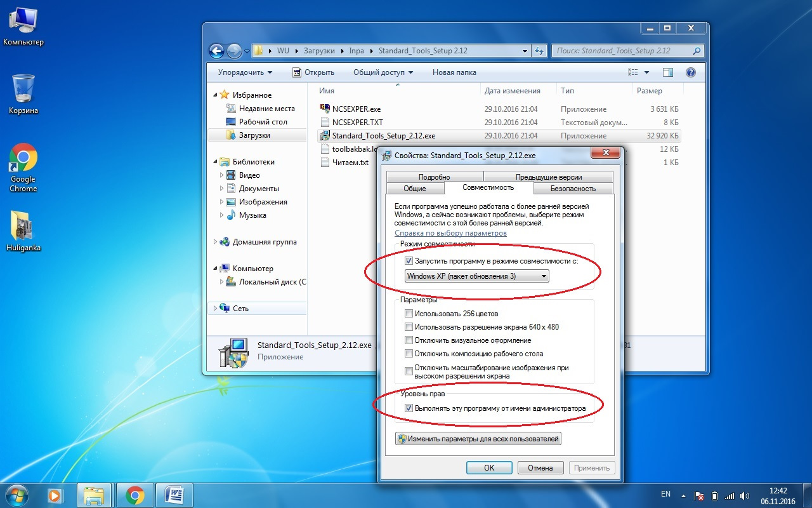
Task: Open 'Справка по выбору параметров' link
Action: click(450, 233)
